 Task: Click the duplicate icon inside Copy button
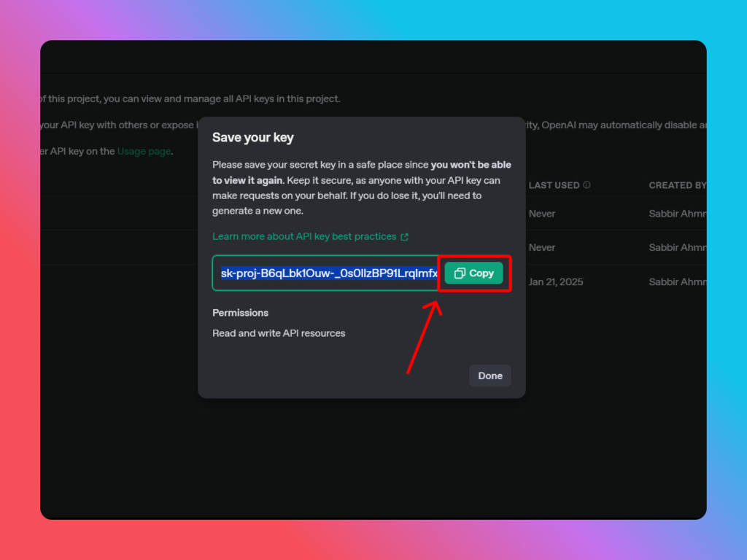[460, 273]
